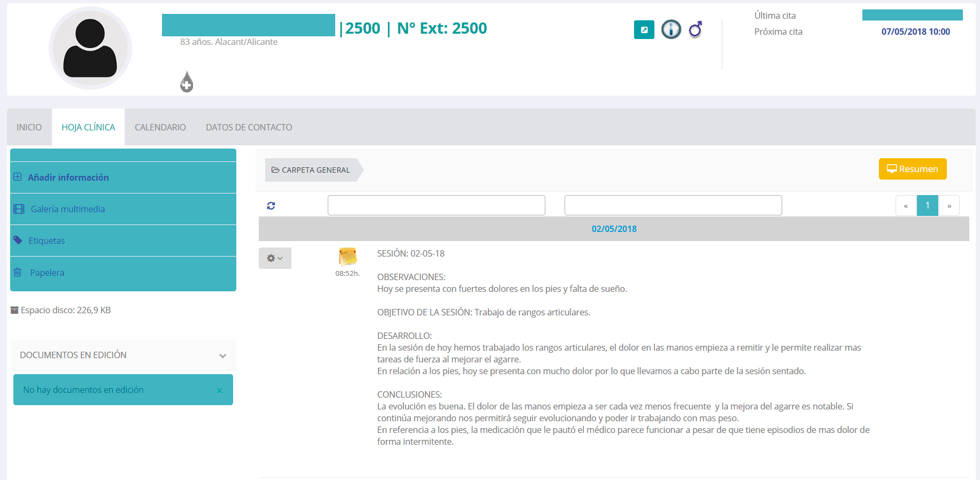Collapse the Documentos en Edición panel

click(x=222, y=355)
